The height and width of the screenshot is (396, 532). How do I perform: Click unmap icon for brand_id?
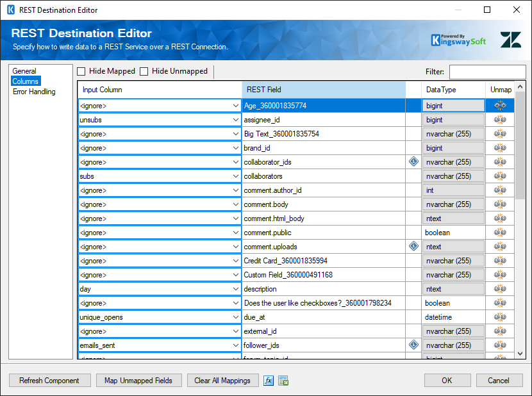click(500, 148)
